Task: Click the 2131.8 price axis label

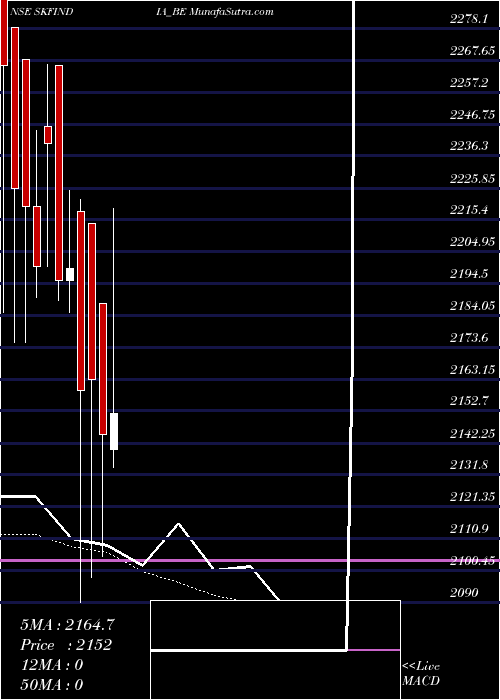Action: [469, 465]
